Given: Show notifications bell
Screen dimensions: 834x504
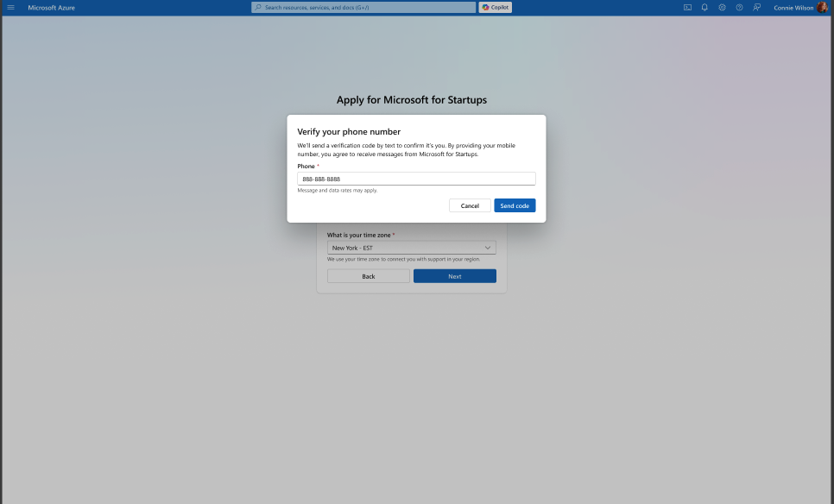Looking at the screenshot, I should click(x=704, y=8).
